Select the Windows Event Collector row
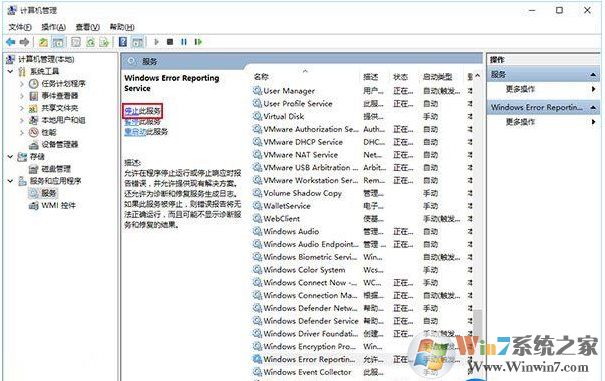605x381 pixels. click(x=363, y=372)
